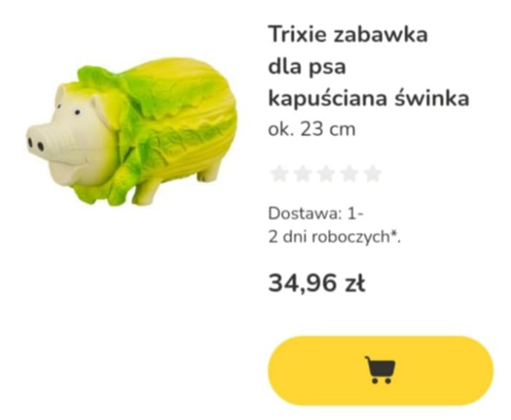Add the toy via the yellow button
Viewport: 511px width, 420px height.
coord(380,370)
